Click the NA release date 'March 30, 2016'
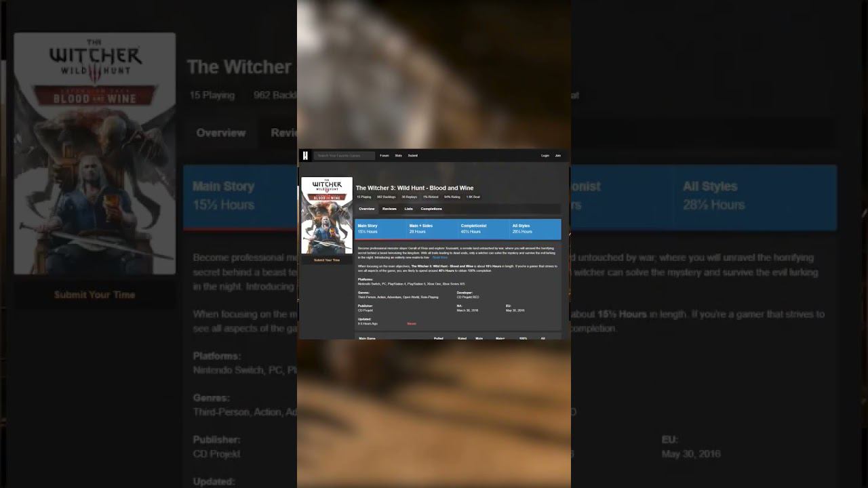This screenshot has width=868, height=488. [467, 310]
